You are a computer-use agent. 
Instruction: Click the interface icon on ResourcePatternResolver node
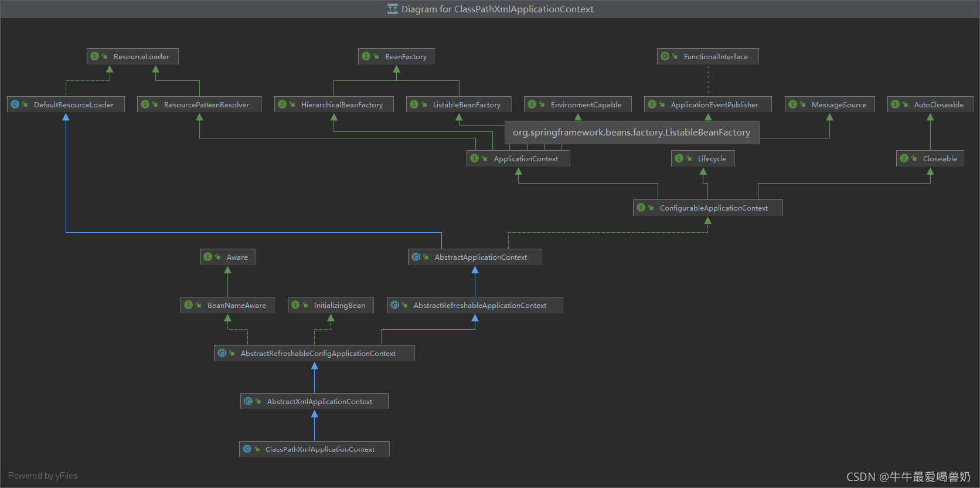coord(145,104)
